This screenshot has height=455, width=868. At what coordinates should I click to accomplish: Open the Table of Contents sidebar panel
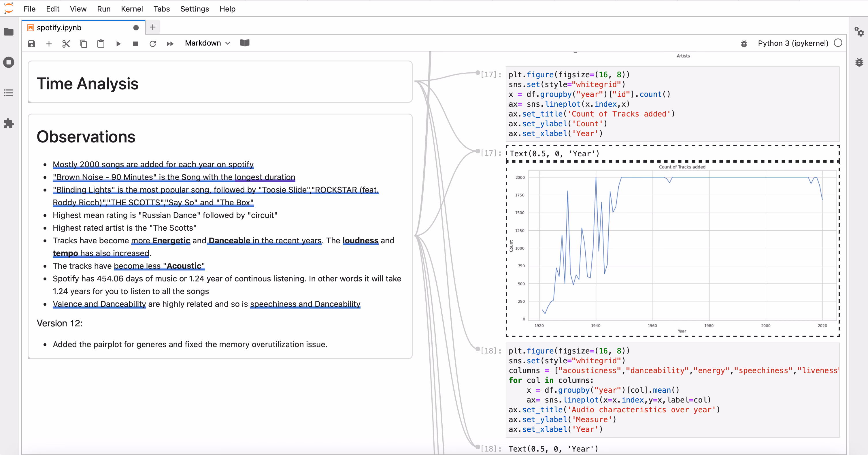click(9, 93)
